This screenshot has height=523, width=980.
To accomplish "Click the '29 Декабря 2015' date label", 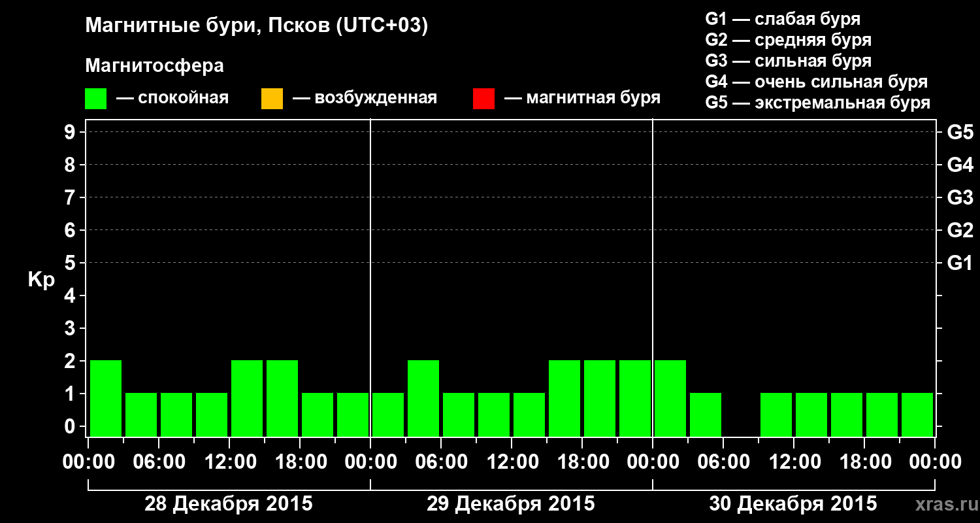I will pos(511,504).
